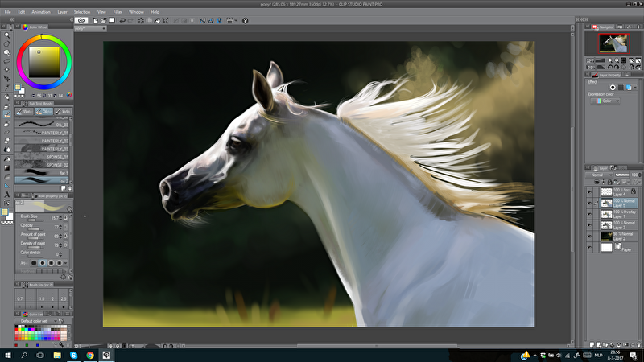644x362 pixels.
Task: Open Default color set dropdown
Action: pyautogui.click(x=37, y=321)
